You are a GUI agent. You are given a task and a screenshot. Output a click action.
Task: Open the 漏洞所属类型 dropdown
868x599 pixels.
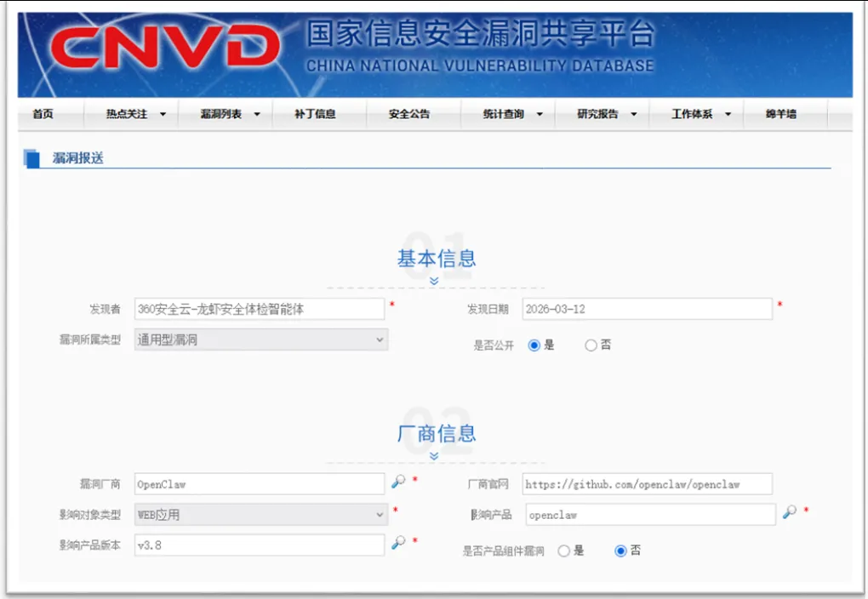[x=260, y=339]
